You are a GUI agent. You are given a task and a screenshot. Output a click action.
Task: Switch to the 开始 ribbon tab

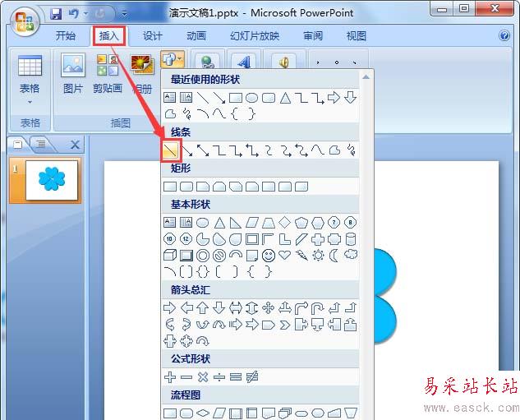click(66, 35)
